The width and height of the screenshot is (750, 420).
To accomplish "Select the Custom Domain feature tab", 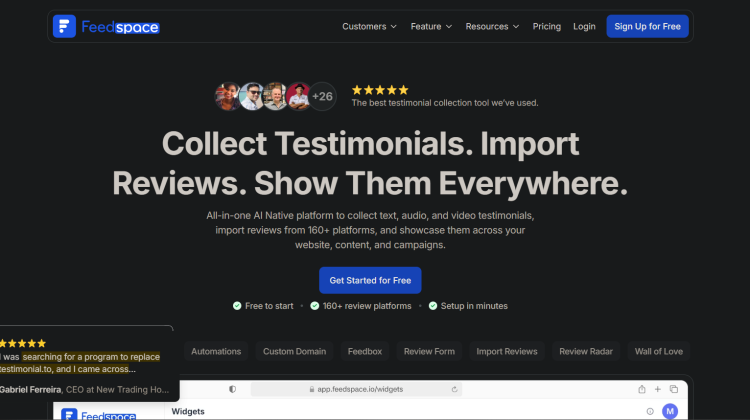I will [x=294, y=351].
